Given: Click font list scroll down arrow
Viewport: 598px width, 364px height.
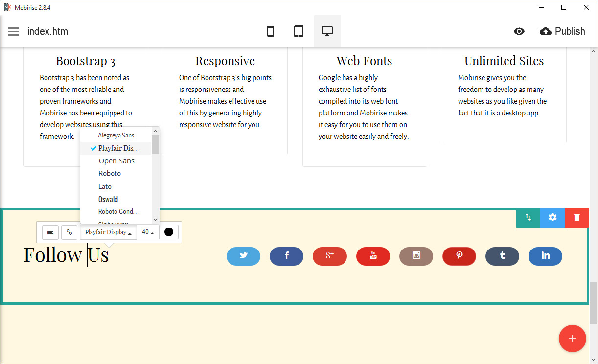Looking at the screenshot, I should [156, 220].
